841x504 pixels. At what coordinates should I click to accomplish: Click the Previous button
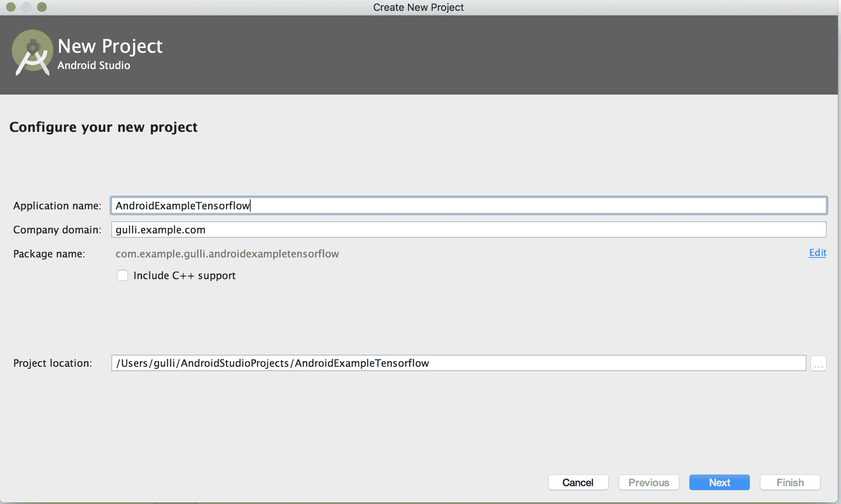pyautogui.click(x=649, y=482)
